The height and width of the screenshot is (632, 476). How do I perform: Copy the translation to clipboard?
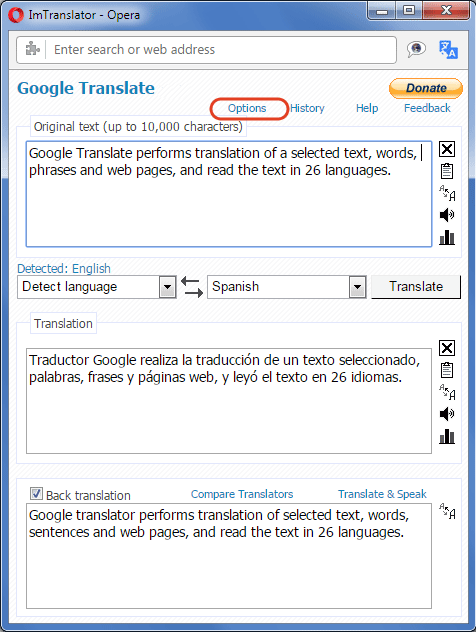click(x=447, y=370)
